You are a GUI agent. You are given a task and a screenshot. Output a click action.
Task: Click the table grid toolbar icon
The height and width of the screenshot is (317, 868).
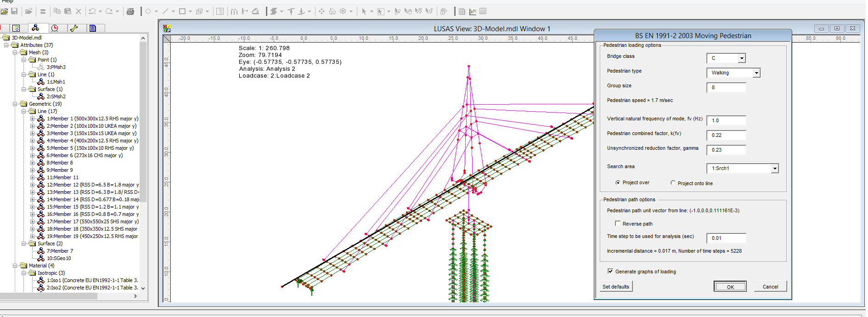click(462, 11)
